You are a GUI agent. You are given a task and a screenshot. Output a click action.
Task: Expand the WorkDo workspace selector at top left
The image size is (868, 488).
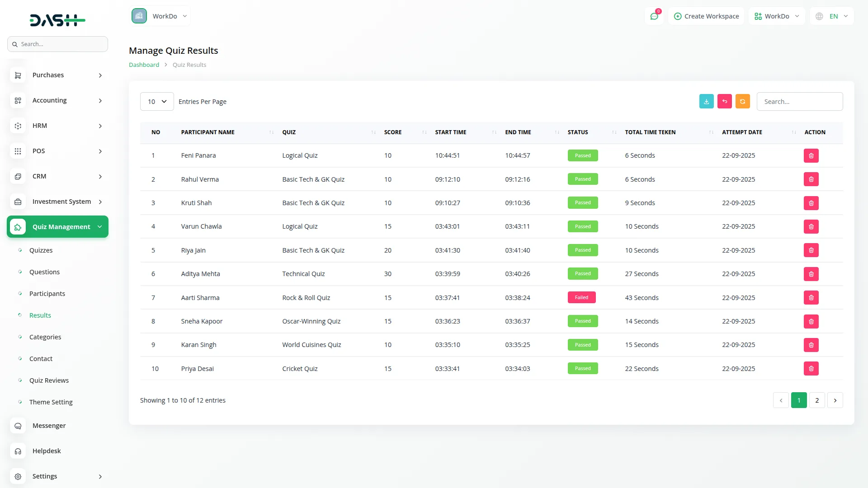coord(160,16)
